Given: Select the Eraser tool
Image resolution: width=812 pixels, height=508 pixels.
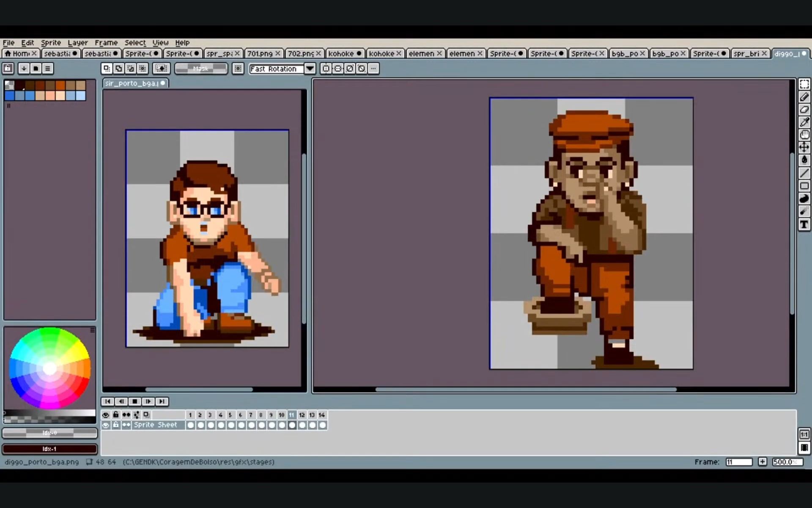Looking at the screenshot, I should [804, 110].
